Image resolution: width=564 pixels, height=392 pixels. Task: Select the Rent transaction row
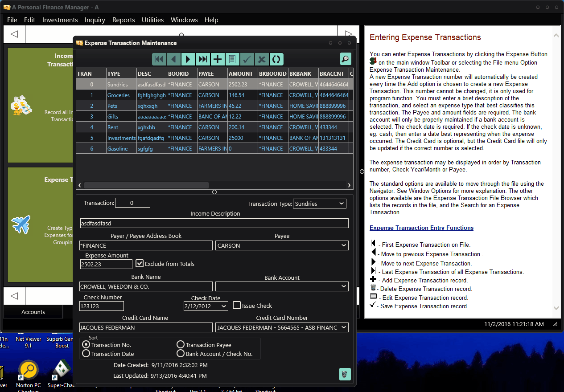click(x=214, y=127)
